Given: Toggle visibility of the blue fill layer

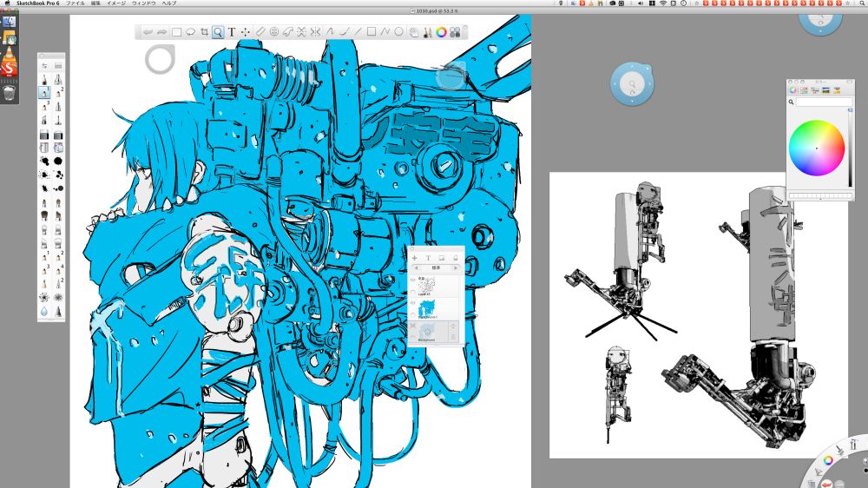Looking at the screenshot, I should click(x=412, y=304).
